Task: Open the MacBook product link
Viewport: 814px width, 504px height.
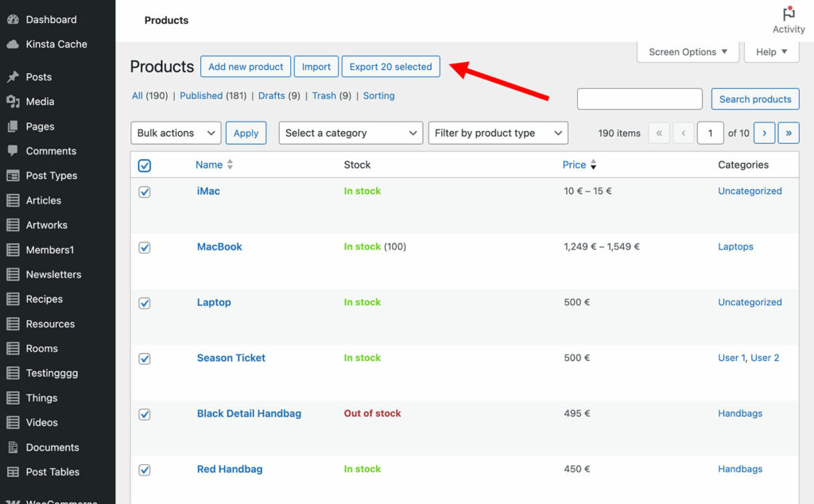Action: (x=219, y=246)
